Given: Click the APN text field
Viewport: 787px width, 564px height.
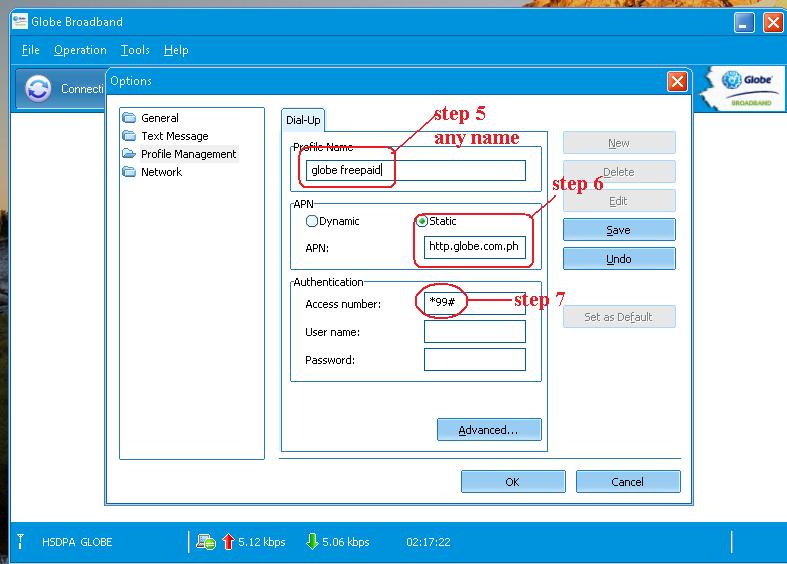Looking at the screenshot, I should click(x=474, y=247).
